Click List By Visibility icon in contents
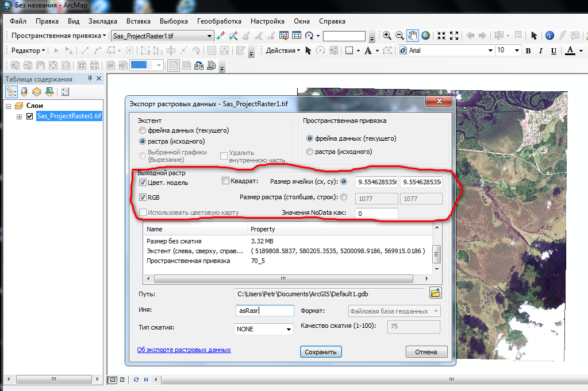The height and width of the screenshot is (391, 588). 37,92
